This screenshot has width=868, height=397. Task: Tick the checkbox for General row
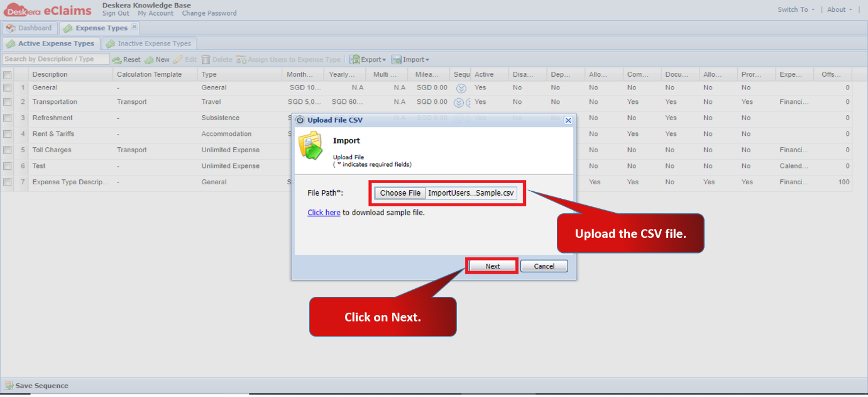click(8, 87)
